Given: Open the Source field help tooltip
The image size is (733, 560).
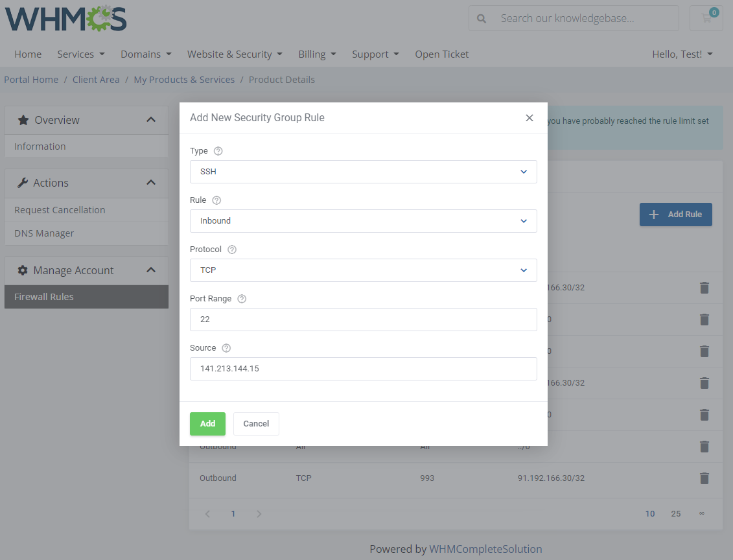Looking at the screenshot, I should pyautogui.click(x=226, y=347).
